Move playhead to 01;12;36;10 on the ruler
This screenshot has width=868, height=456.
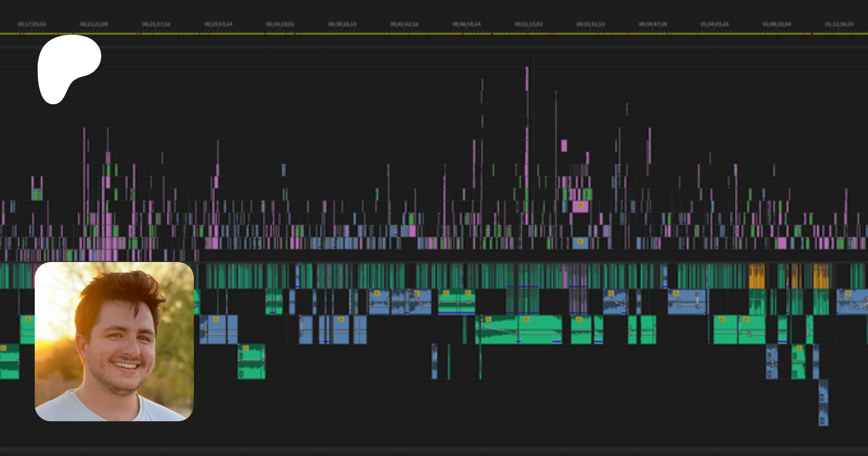tap(839, 24)
